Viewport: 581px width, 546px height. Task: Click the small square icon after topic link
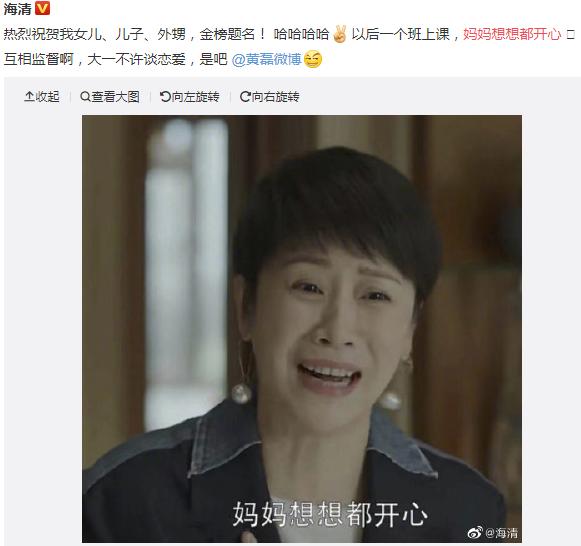(570, 34)
